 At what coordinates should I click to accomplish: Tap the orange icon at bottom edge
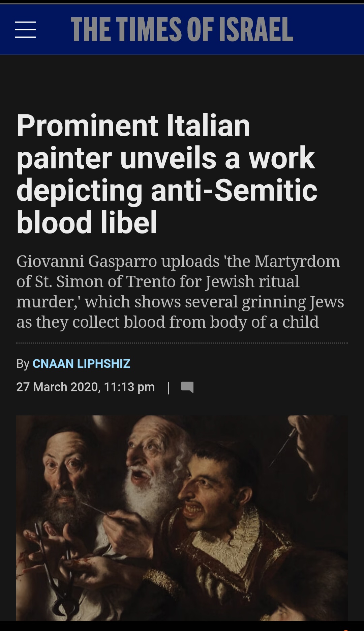[x=345, y=630]
